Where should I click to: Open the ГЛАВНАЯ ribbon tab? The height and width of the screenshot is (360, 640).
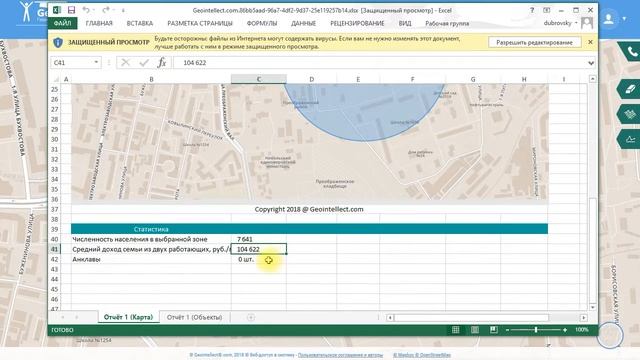pyautogui.click(x=99, y=23)
